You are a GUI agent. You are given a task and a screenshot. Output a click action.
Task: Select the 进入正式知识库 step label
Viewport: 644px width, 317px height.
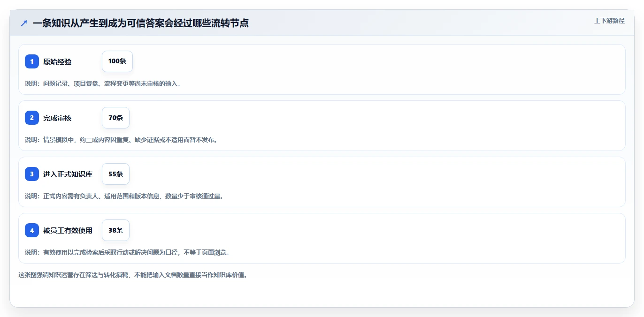[x=68, y=174]
